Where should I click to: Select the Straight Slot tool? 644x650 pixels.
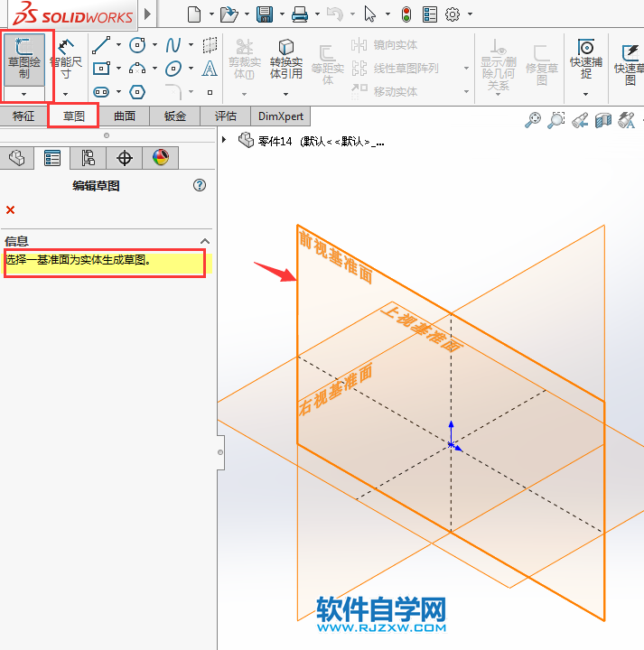101,92
